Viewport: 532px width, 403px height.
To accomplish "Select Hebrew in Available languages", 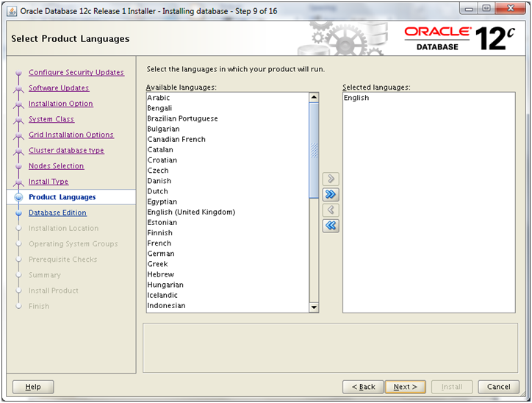I will [x=228, y=274].
